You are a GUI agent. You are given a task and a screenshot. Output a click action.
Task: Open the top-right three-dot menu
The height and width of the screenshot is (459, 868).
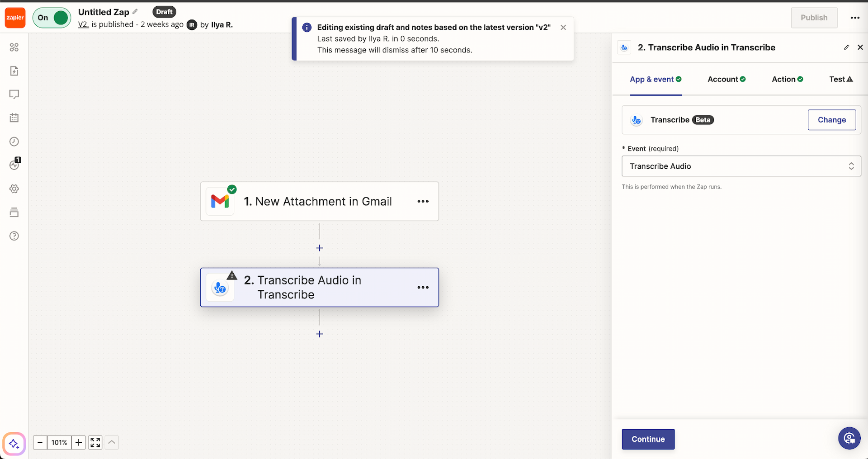coord(854,18)
